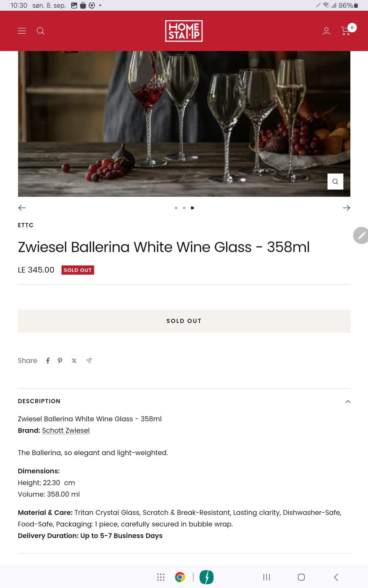Select the first carousel dot
The image size is (368, 588).
click(x=176, y=208)
